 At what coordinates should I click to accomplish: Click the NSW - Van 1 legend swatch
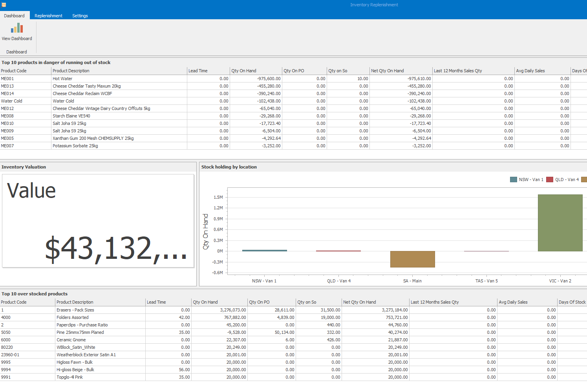click(513, 180)
